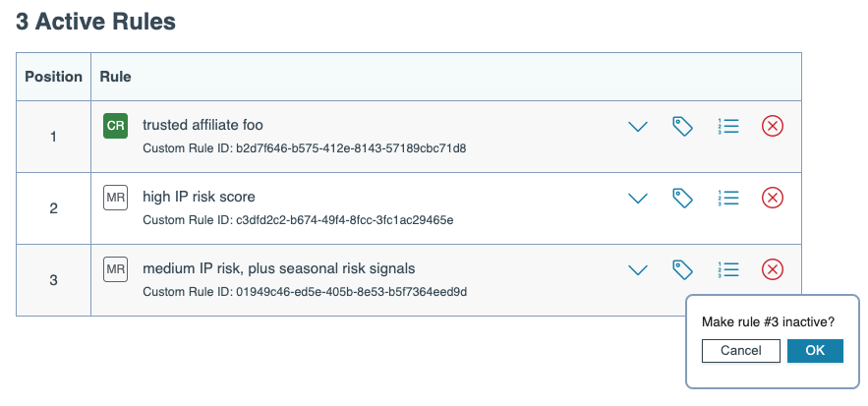Expand the medium IP risk rule chevron
This screenshot has width=868, height=406.
(638, 269)
